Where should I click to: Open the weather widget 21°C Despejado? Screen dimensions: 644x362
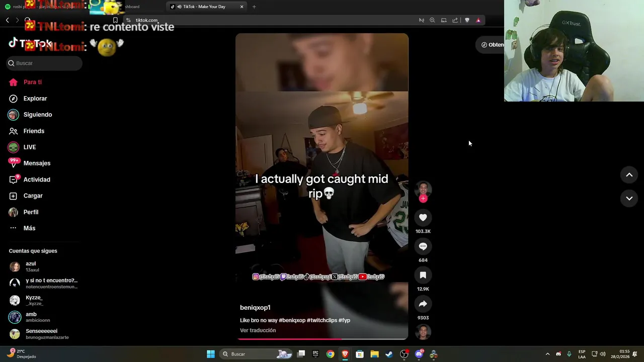21,354
